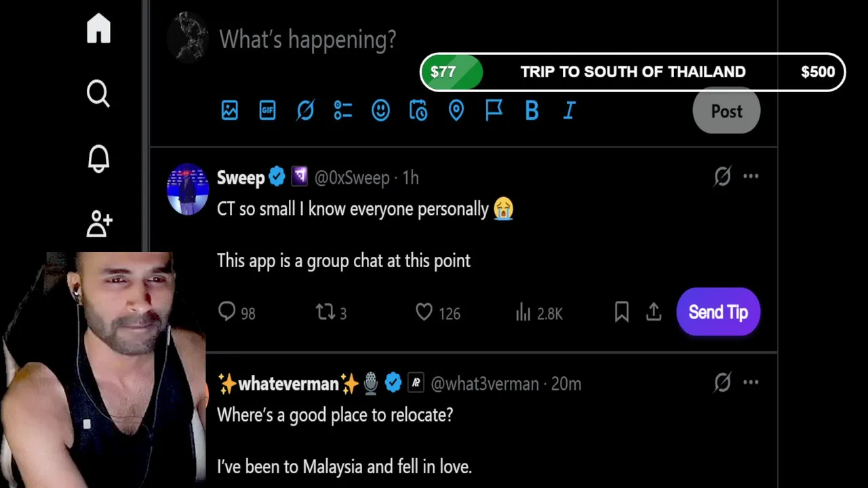Like Sweep's post
Viewport: 868px width, 488px height.
[x=425, y=312]
